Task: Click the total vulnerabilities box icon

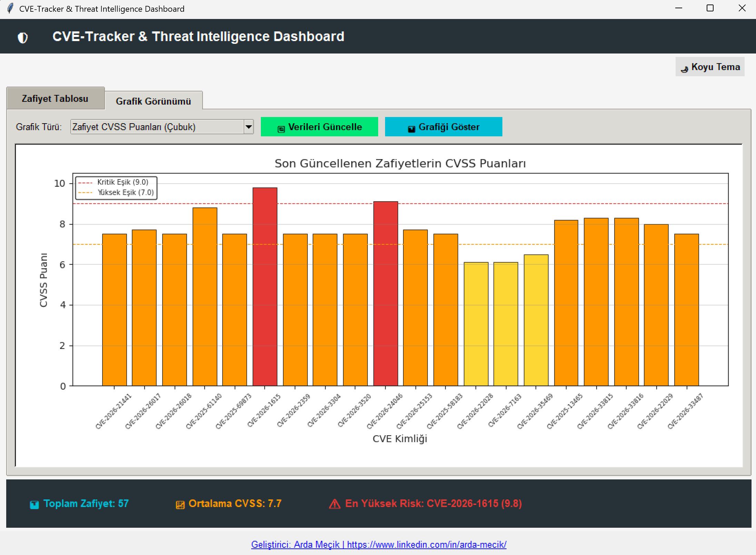Action: tap(34, 505)
